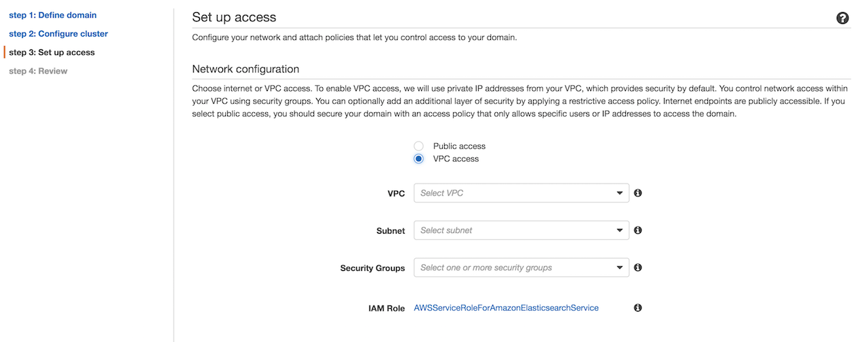Open the security groups multi-select field

(521, 268)
